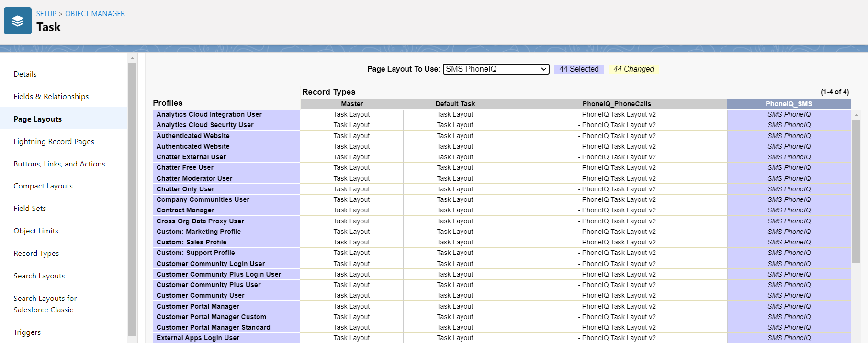Click the Master record type header
Viewport: 868px width, 343px height.
click(352, 104)
